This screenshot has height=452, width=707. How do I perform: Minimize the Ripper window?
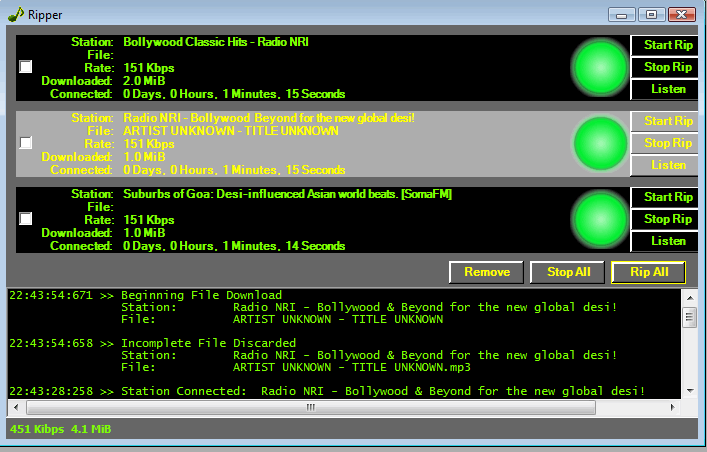click(621, 15)
